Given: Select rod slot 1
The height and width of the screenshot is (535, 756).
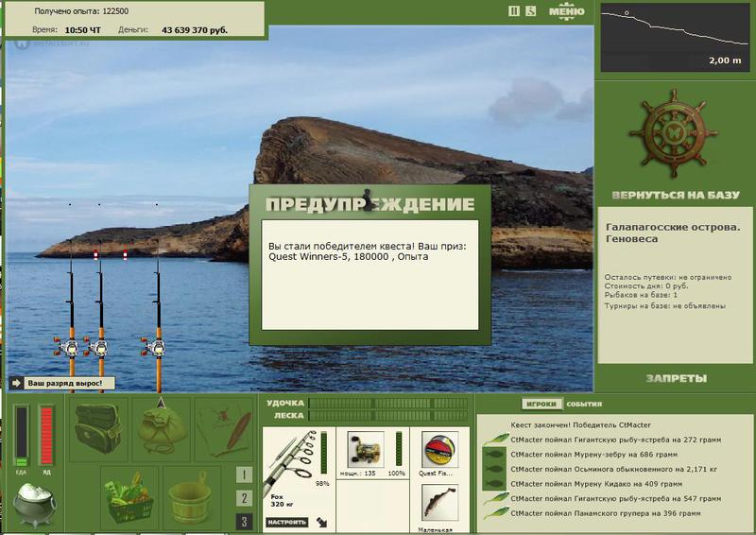Looking at the screenshot, I should (x=244, y=475).
